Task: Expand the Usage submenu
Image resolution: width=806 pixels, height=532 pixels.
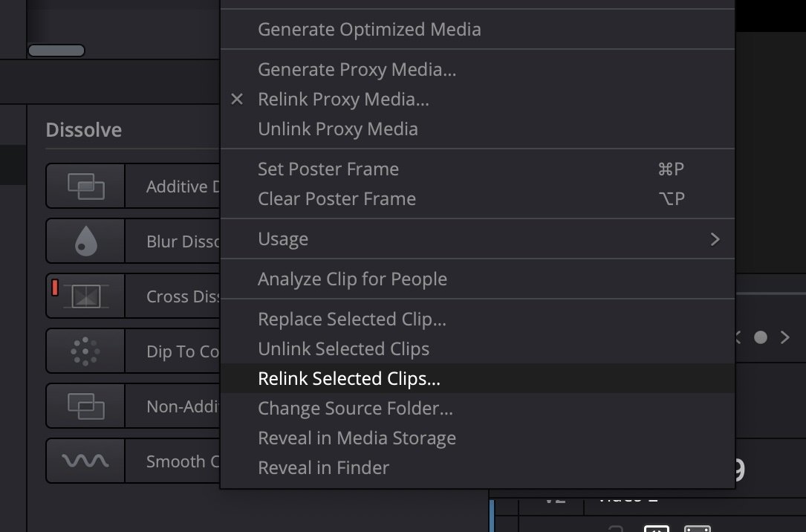Action: click(477, 239)
